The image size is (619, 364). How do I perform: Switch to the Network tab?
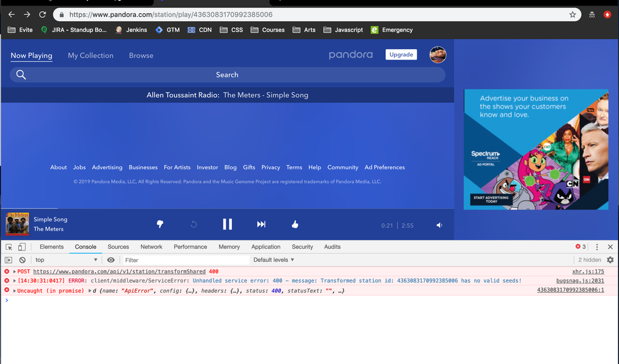(151, 247)
